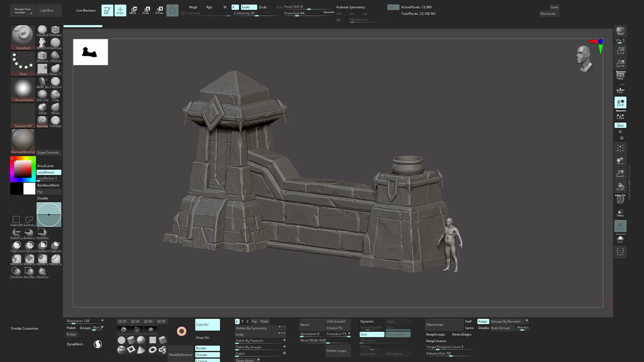
Task: Click the Xpose icon
Action: point(620,252)
